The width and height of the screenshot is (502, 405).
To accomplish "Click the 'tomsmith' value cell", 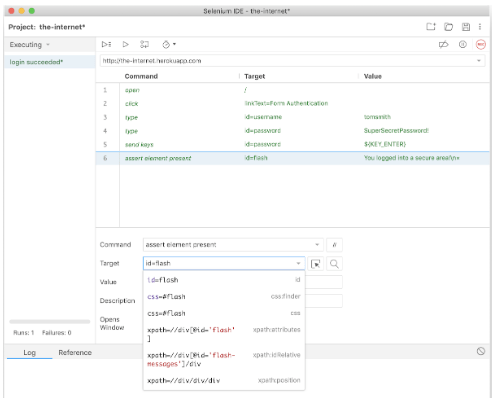I will [377, 117].
